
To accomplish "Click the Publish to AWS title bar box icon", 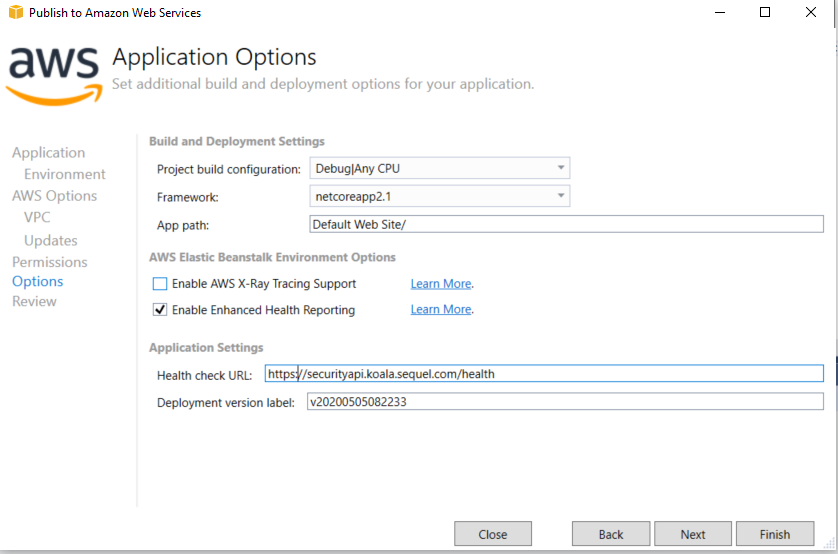I will [x=16, y=12].
